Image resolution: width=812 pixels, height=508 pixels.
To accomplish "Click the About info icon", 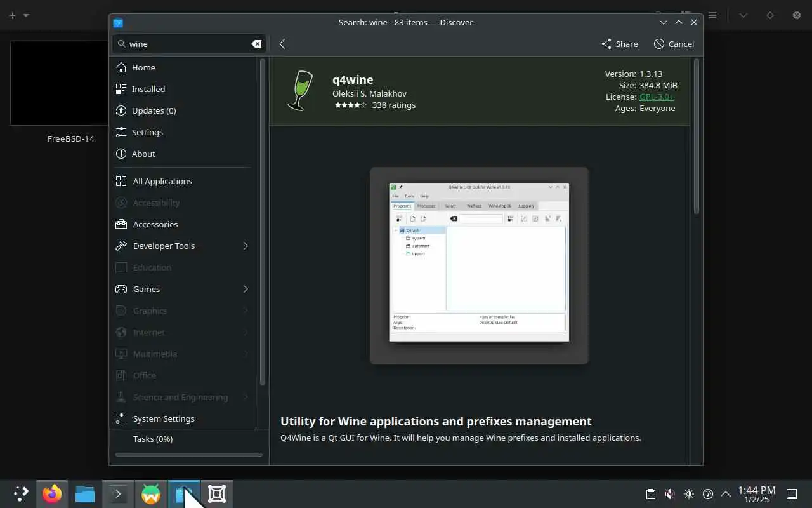I will tap(121, 154).
